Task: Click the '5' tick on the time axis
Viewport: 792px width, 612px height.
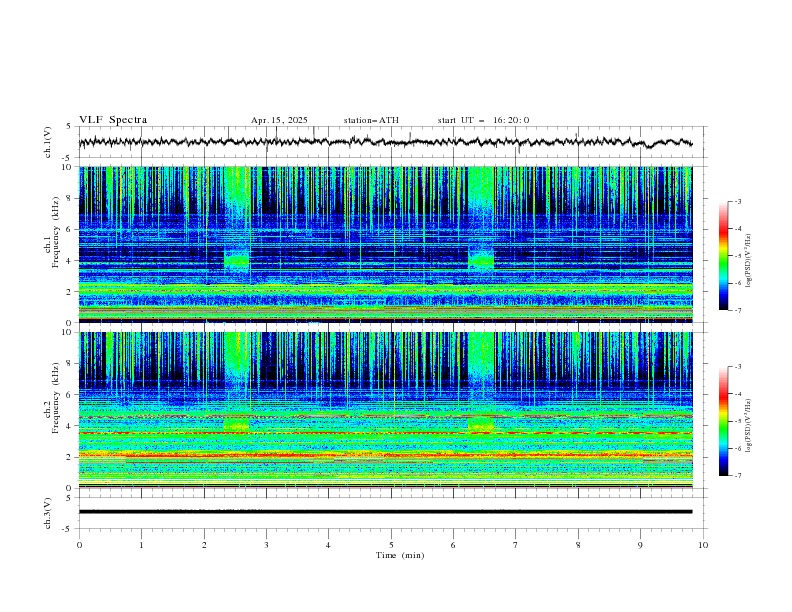Action: tap(391, 545)
